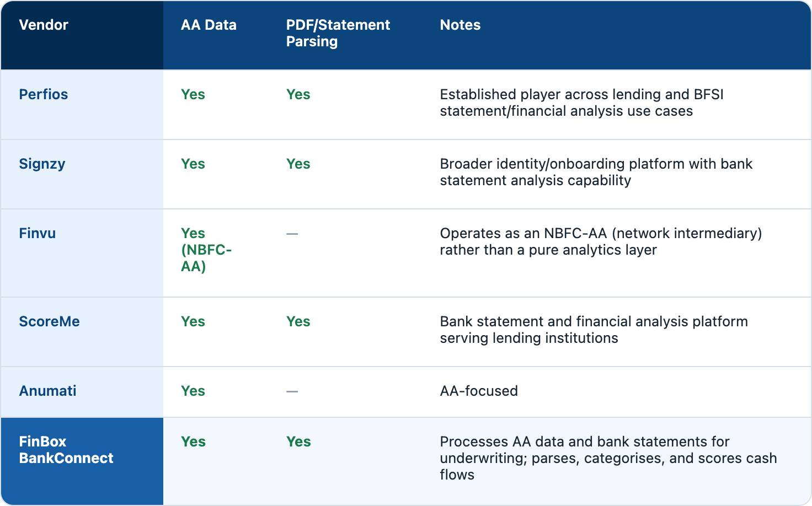Click the Signzy vendor name
812x506 pixels.
pos(42,164)
